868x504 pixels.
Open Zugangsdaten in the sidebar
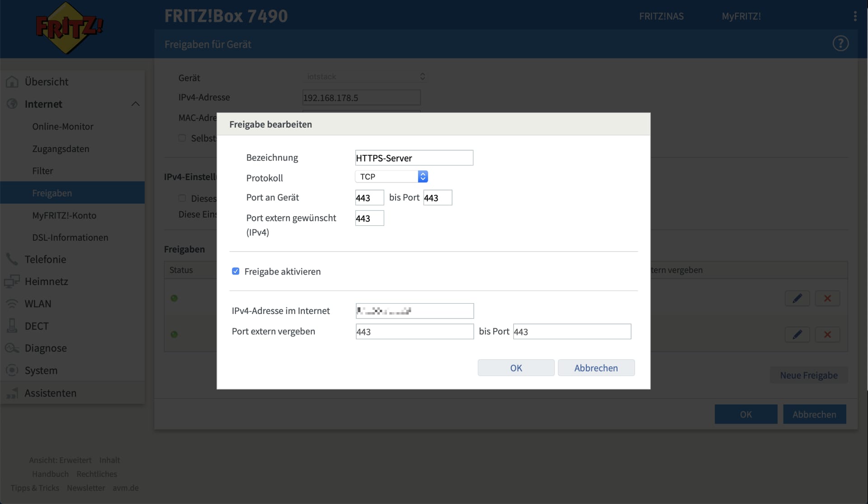[x=61, y=149]
